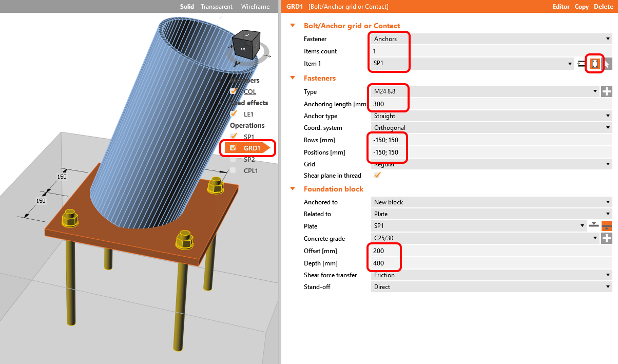Viewport: 618px width, 364px height.
Task: Enable the SP2 operation checkbox
Action: pyautogui.click(x=234, y=159)
